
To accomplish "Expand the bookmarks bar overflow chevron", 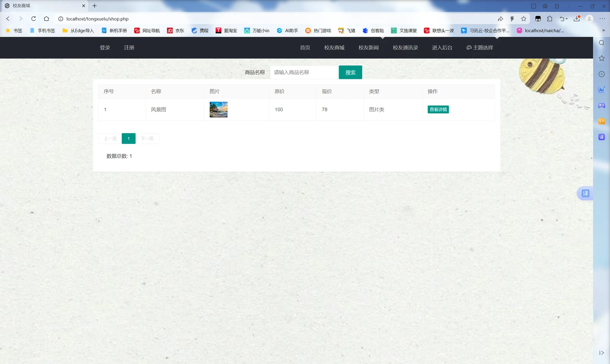I will 604,30.
